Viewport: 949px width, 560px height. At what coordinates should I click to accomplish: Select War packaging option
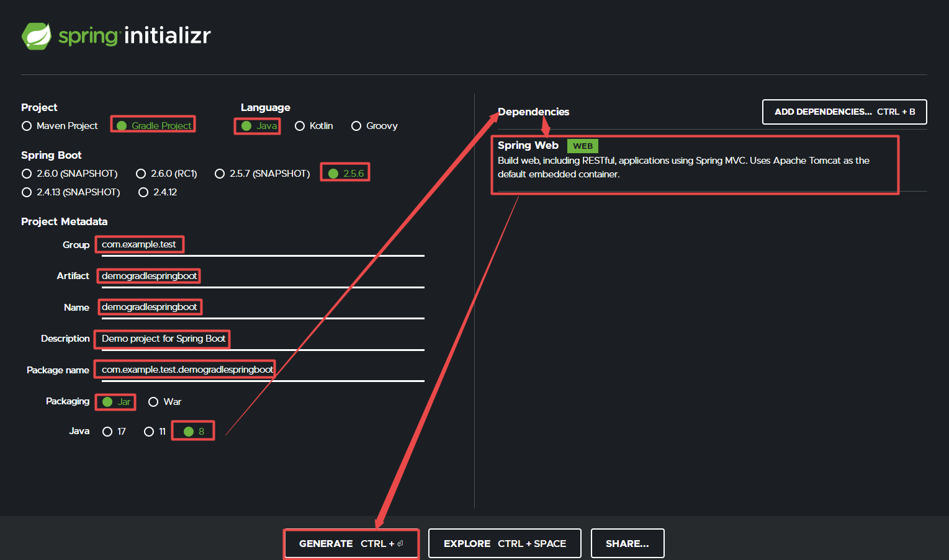pyautogui.click(x=165, y=402)
